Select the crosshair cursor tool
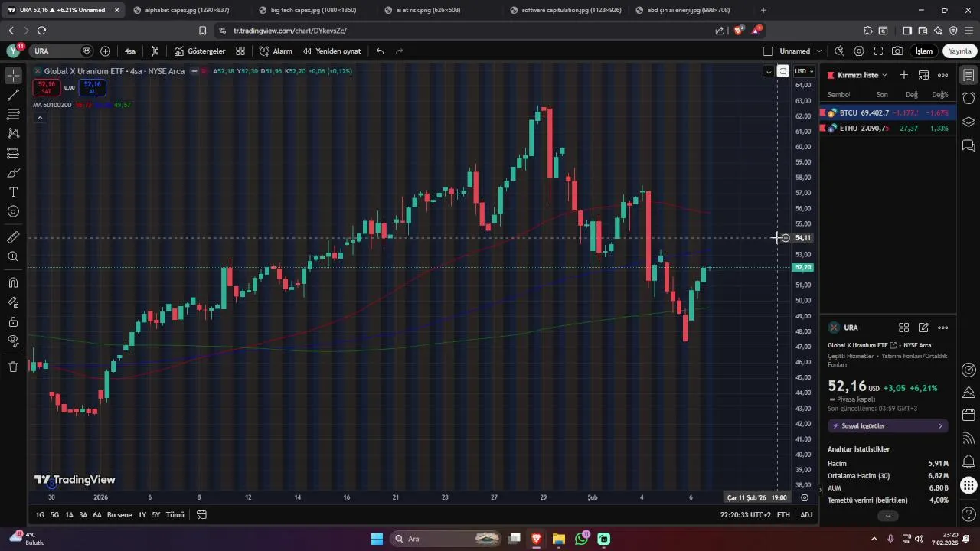The image size is (980, 551). coord(13,76)
